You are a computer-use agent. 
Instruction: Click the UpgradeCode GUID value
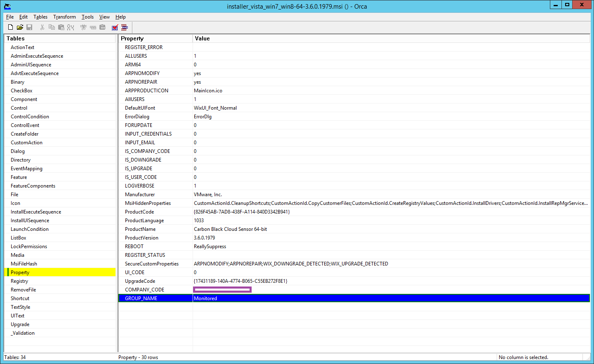pyautogui.click(x=240, y=281)
